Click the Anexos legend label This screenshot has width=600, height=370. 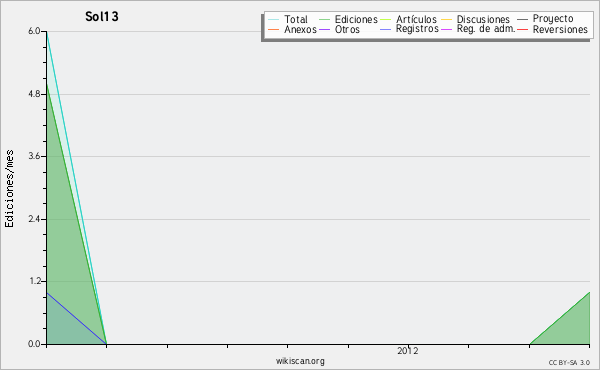(x=300, y=29)
